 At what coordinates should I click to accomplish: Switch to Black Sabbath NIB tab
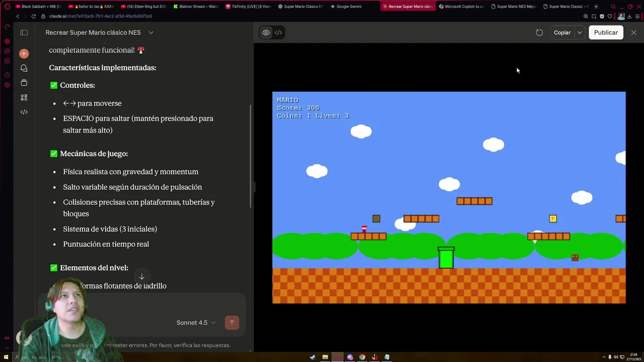[x=38, y=7]
